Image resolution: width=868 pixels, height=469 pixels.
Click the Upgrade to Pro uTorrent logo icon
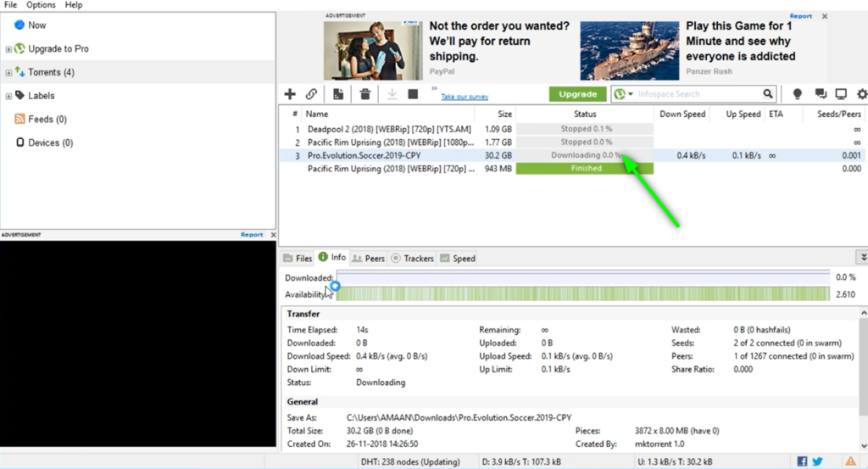click(20, 48)
